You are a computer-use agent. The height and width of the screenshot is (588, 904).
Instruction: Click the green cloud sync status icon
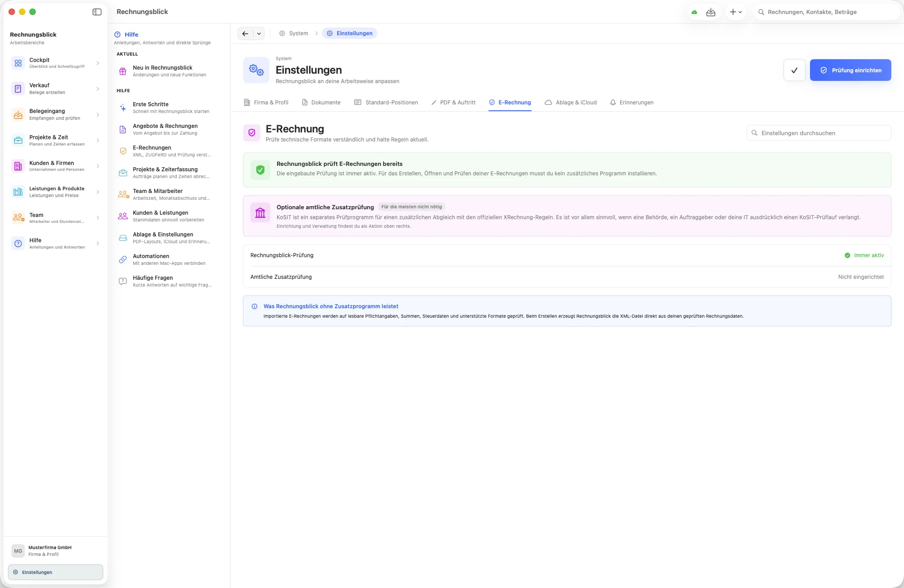coord(694,12)
